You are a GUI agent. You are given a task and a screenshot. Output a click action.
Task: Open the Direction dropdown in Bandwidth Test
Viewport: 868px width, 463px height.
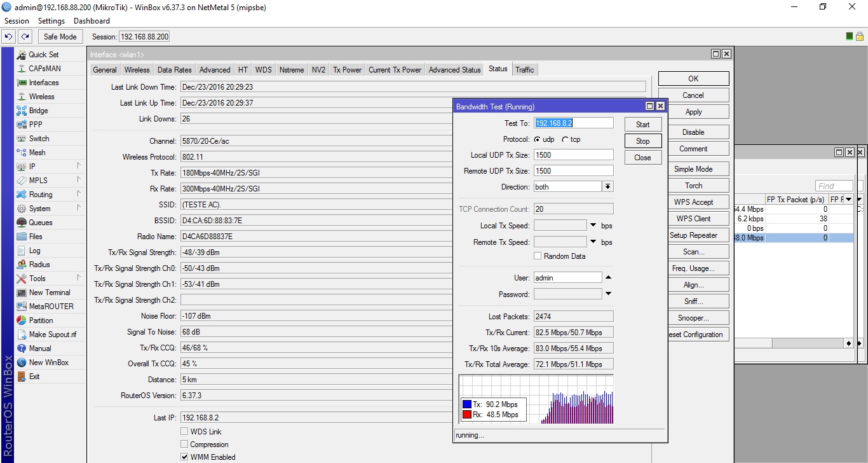click(x=607, y=187)
